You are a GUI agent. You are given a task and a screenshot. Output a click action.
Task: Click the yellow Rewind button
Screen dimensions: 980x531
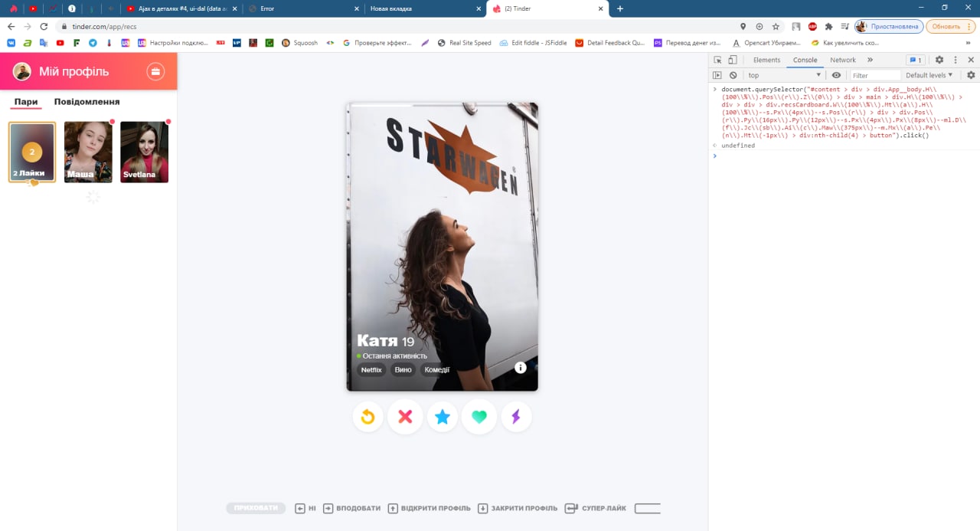tap(367, 417)
